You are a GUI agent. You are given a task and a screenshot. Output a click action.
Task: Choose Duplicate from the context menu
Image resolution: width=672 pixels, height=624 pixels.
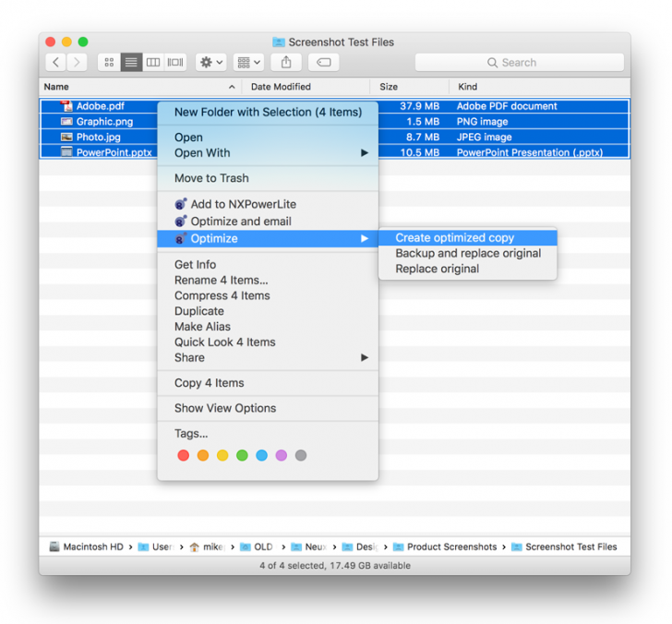(x=268, y=311)
